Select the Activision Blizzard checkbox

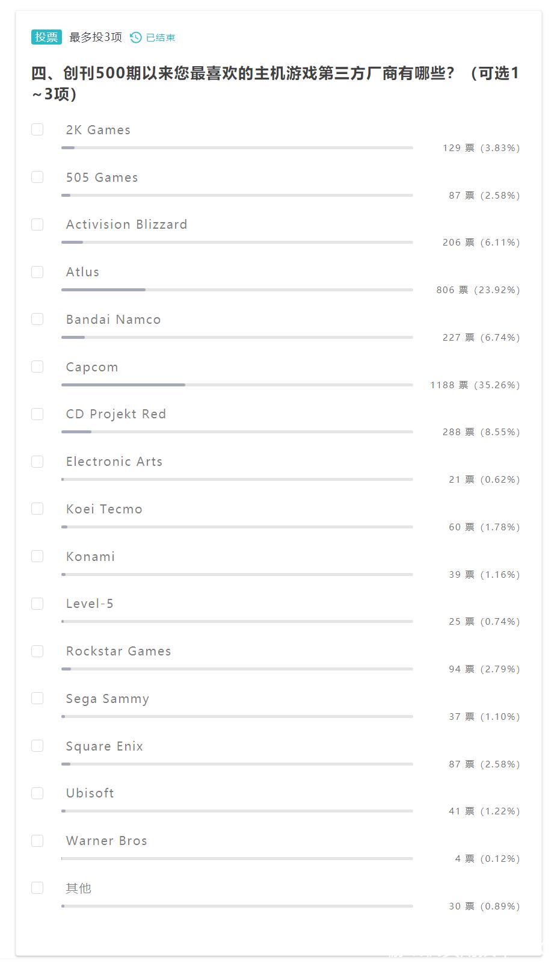click(x=37, y=224)
